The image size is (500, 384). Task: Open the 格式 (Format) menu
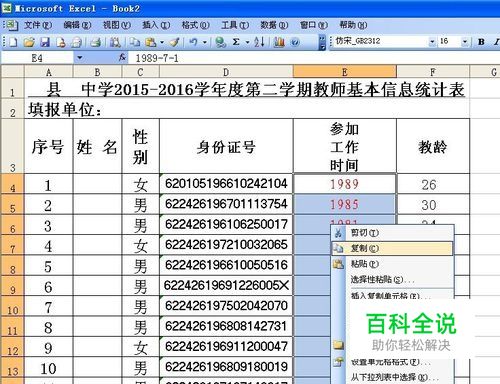[x=195, y=25]
